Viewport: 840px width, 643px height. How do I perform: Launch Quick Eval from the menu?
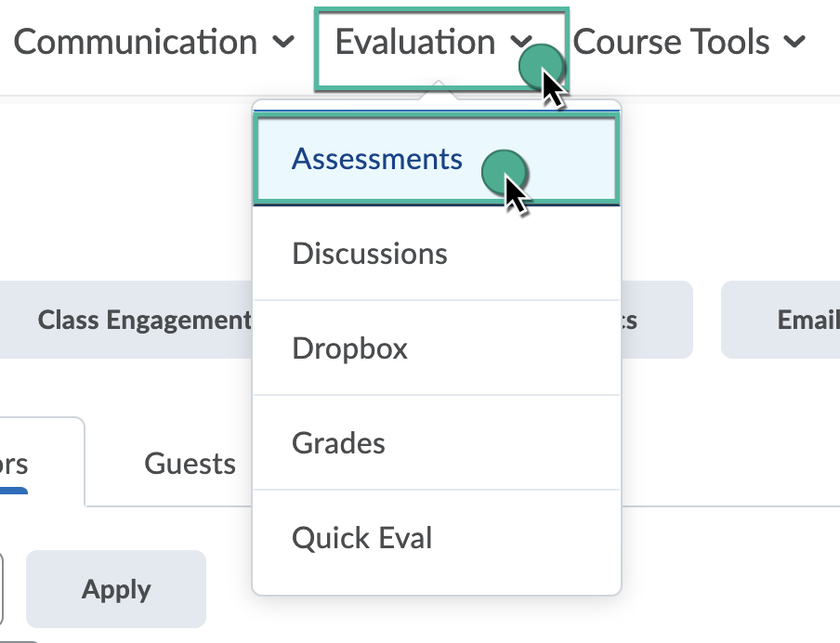[362, 538]
